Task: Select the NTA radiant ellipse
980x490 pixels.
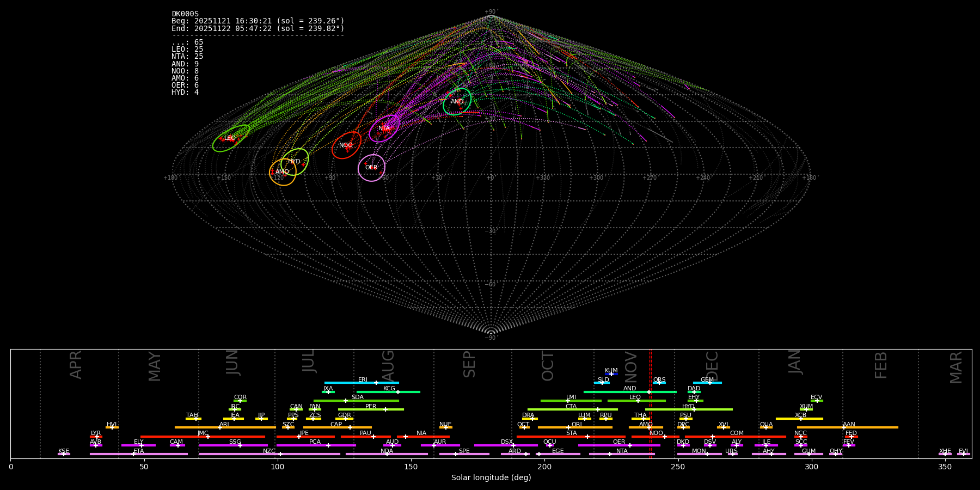Action: (x=384, y=128)
